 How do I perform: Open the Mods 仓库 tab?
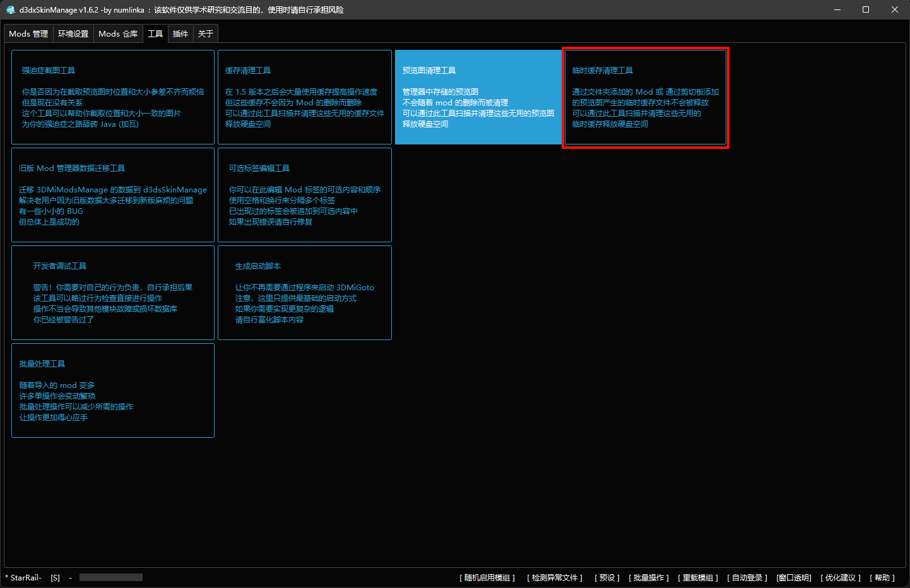tap(118, 33)
